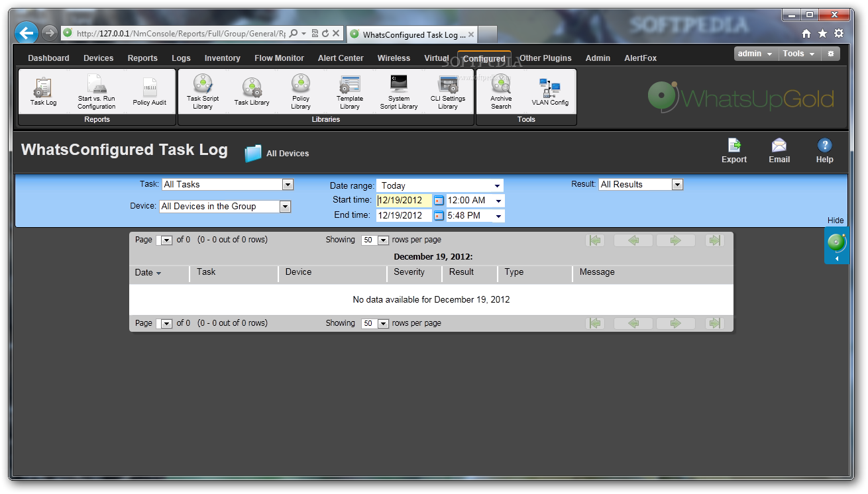868x494 pixels.
Task: Launch the Archive Search tool
Action: [x=501, y=91]
